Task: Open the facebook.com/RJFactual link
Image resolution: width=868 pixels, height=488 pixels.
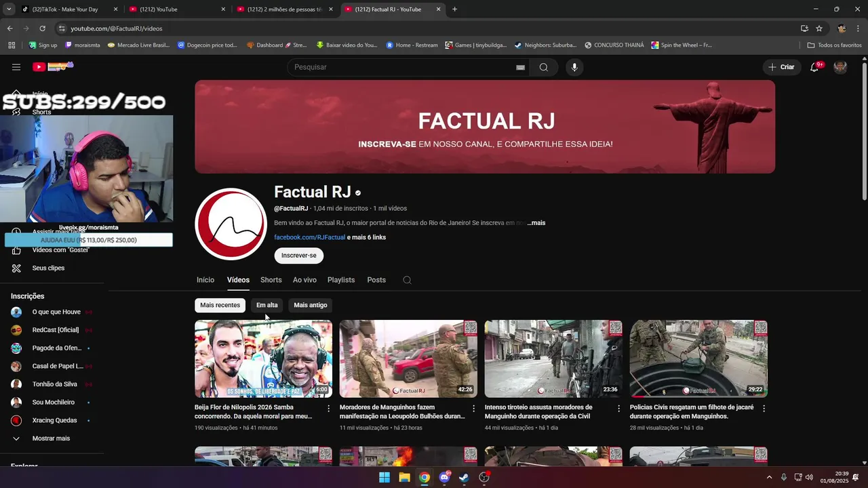Action: (309, 237)
